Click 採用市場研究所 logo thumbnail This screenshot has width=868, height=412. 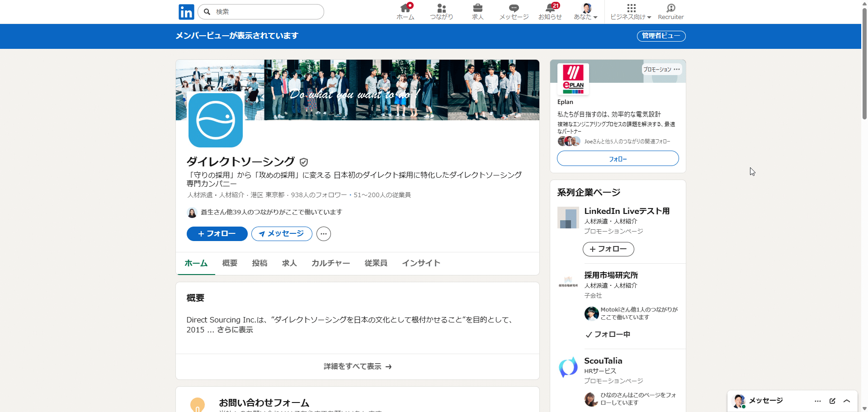coord(568,282)
